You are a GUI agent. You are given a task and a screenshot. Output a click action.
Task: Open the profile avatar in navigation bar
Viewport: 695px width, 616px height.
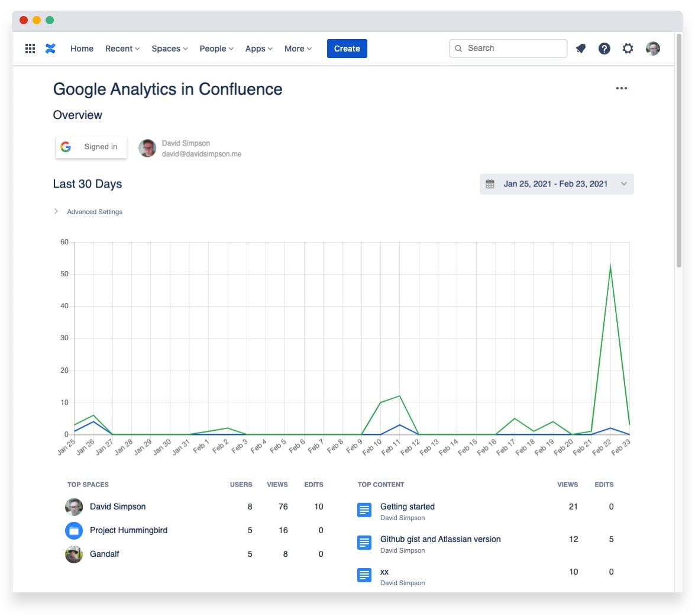(x=652, y=49)
